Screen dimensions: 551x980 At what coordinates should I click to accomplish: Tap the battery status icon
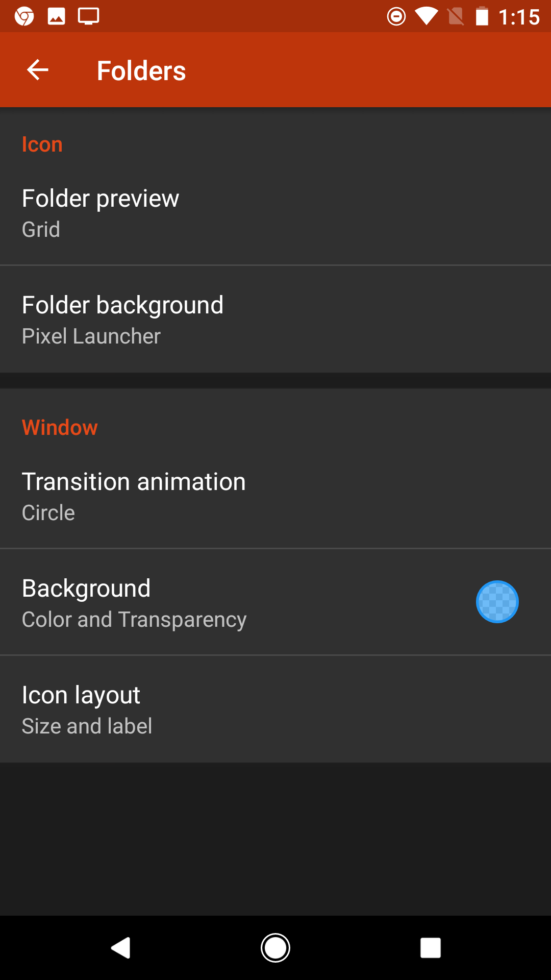click(x=482, y=16)
